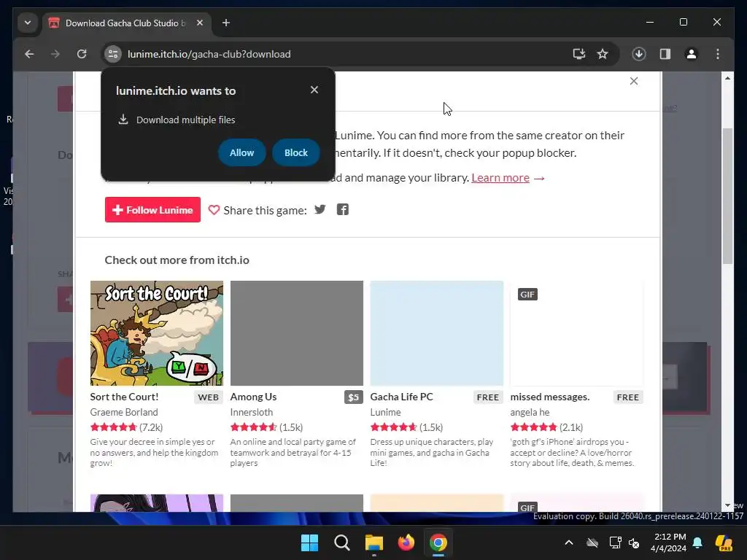The width and height of the screenshot is (747, 560).
Task: Block downloading multiple files
Action: pos(296,152)
